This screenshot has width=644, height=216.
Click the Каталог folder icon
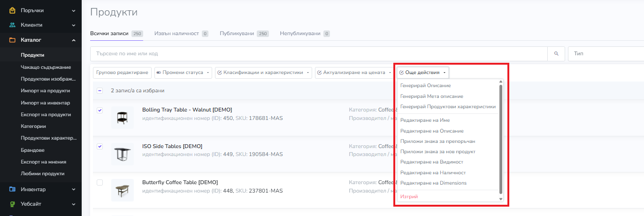(x=12, y=40)
